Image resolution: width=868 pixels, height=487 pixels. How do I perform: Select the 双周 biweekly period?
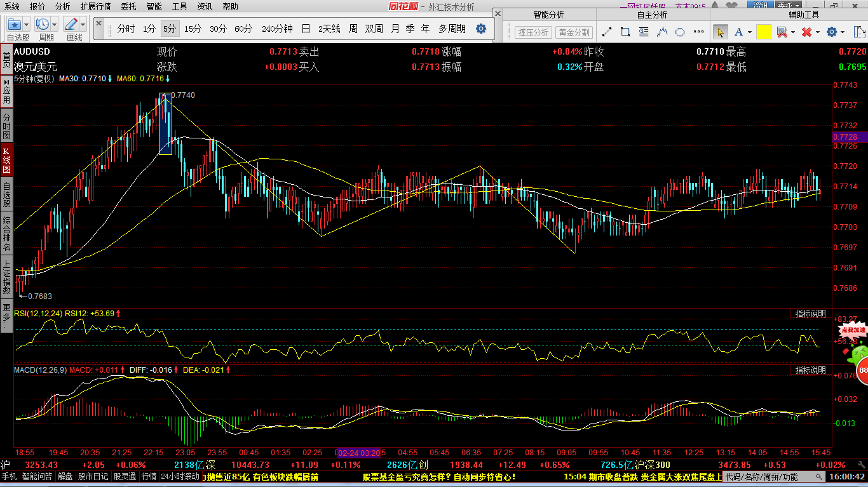tap(374, 29)
